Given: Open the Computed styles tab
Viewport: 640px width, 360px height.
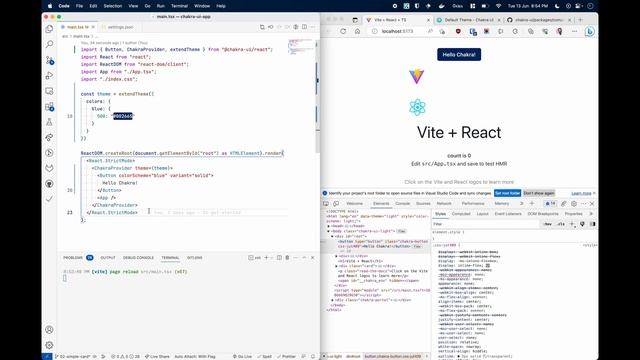Looking at the screenshot, I should tap(461, 213).
